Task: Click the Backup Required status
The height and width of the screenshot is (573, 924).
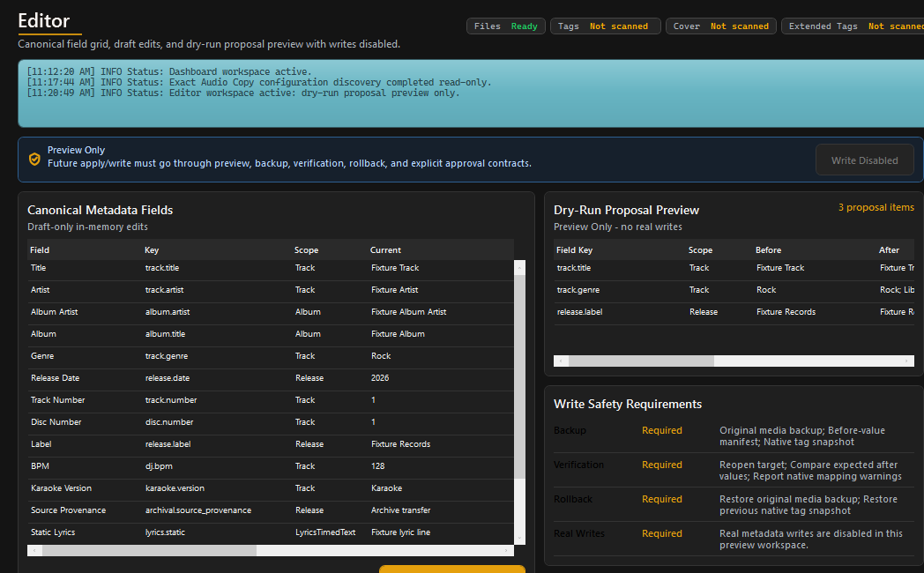Action: pos(662,430)
